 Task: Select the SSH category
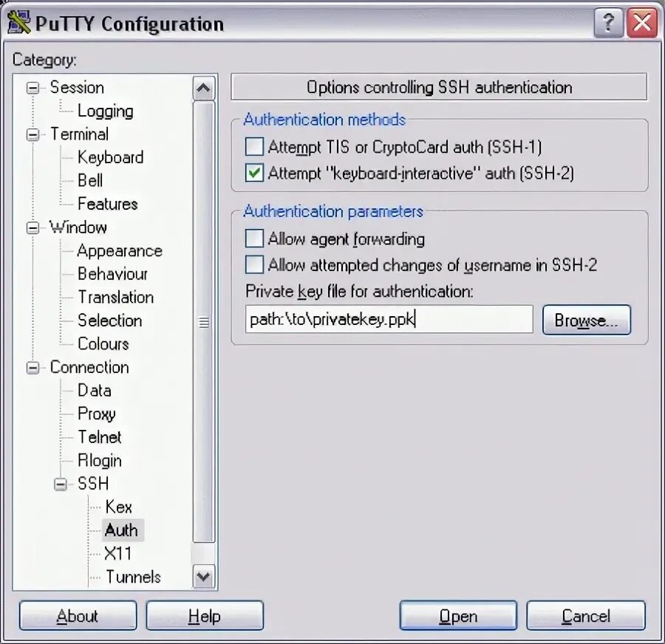point(93,484)
